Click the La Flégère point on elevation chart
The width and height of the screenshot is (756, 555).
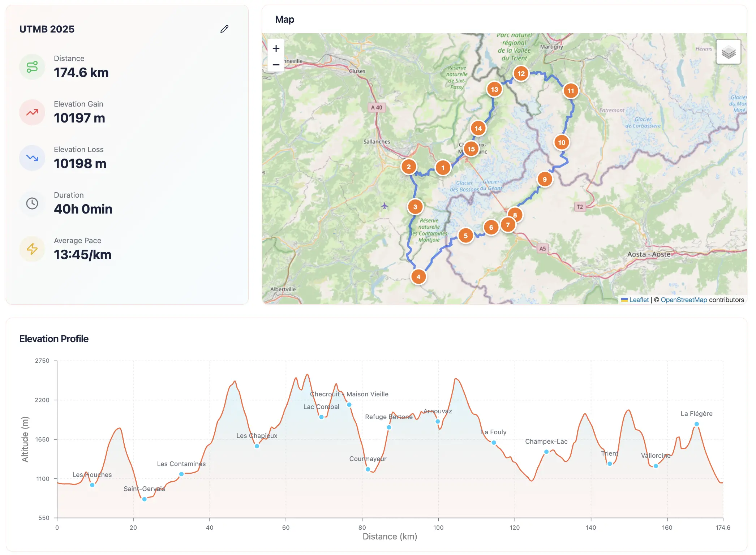tap(697, 424)
